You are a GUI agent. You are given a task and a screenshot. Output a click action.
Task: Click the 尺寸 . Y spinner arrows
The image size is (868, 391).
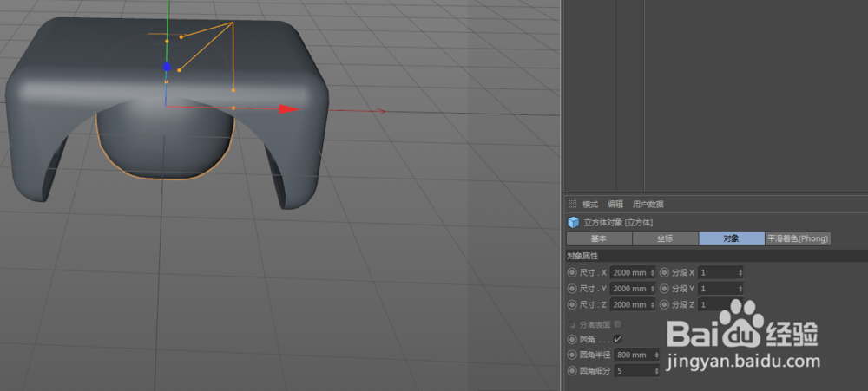point(653,289)
